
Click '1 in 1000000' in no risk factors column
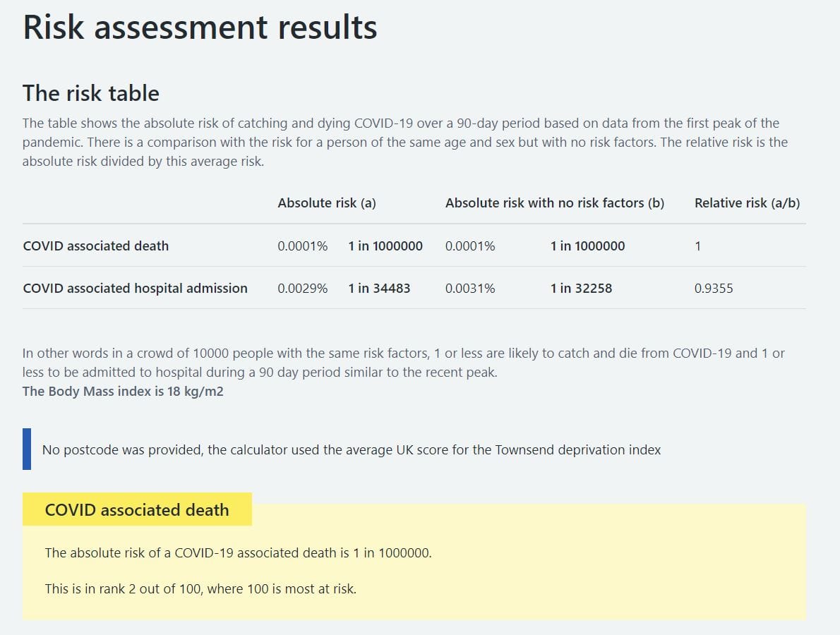click(587, 246)
